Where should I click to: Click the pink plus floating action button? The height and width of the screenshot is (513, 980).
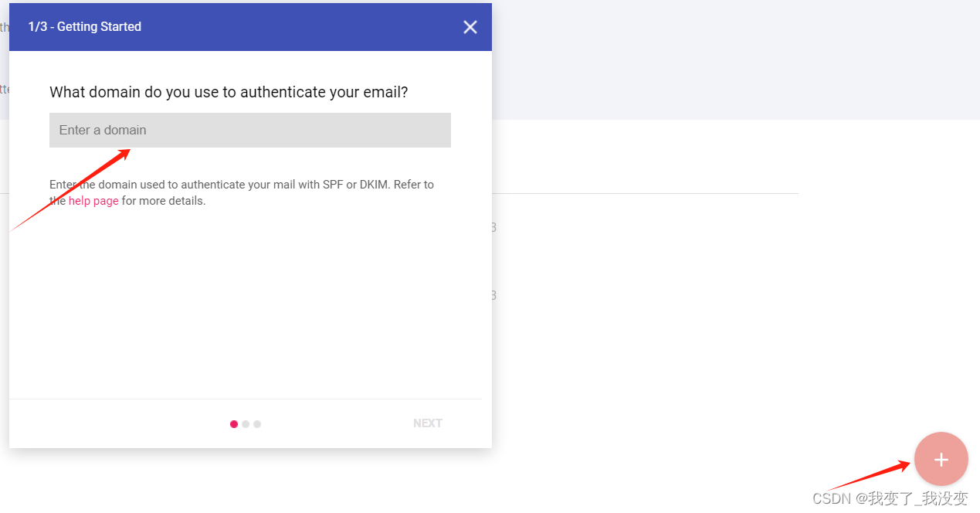[941, 459]
